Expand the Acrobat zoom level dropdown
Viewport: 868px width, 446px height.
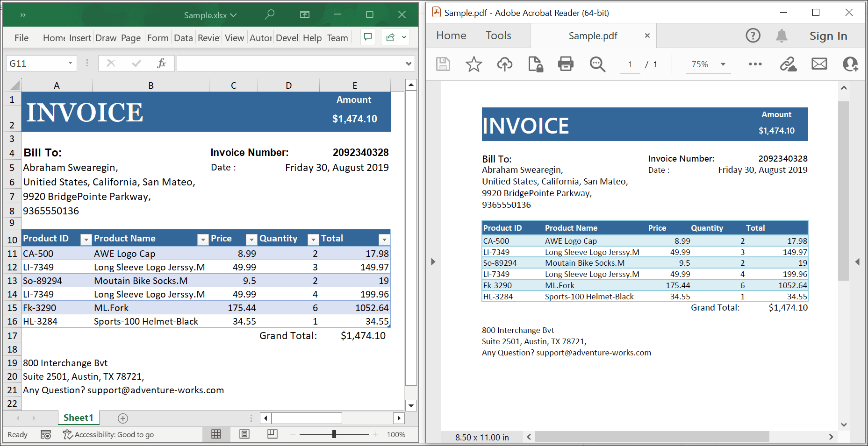(723, 64)
